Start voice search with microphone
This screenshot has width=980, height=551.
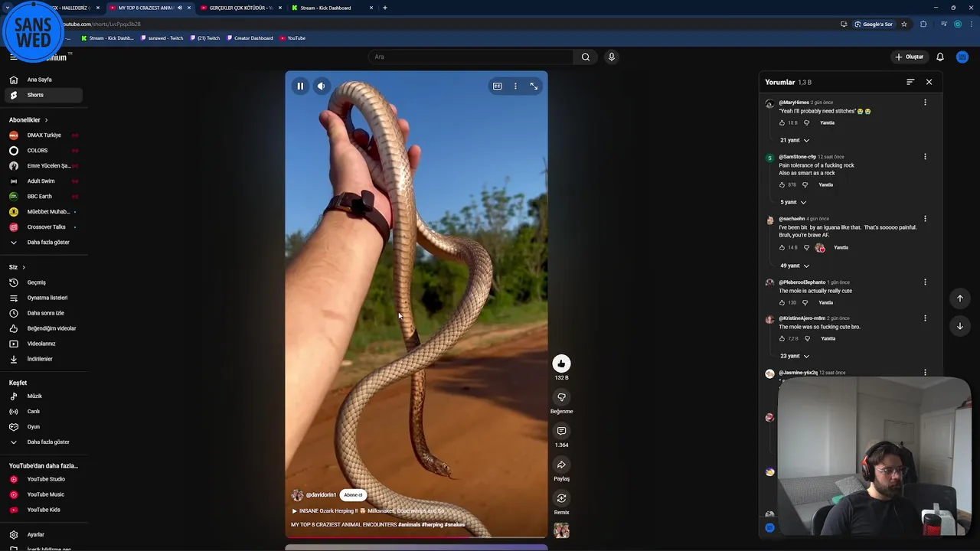(x=611, y=57)
